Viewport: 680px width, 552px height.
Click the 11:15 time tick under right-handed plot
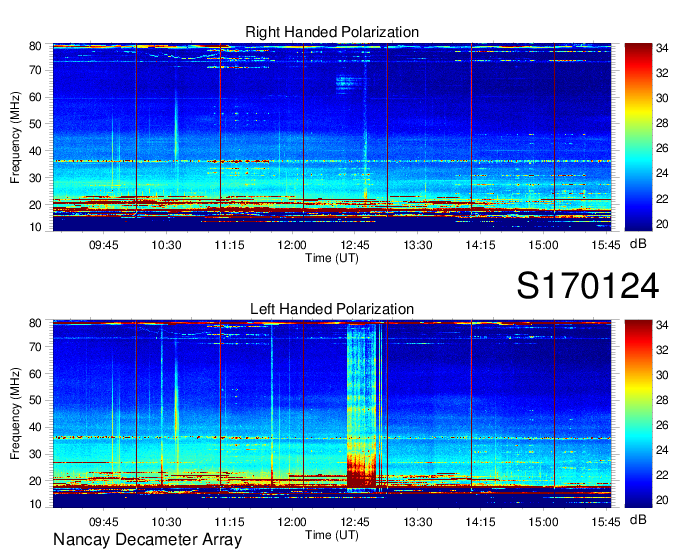(x=229, y=245)
